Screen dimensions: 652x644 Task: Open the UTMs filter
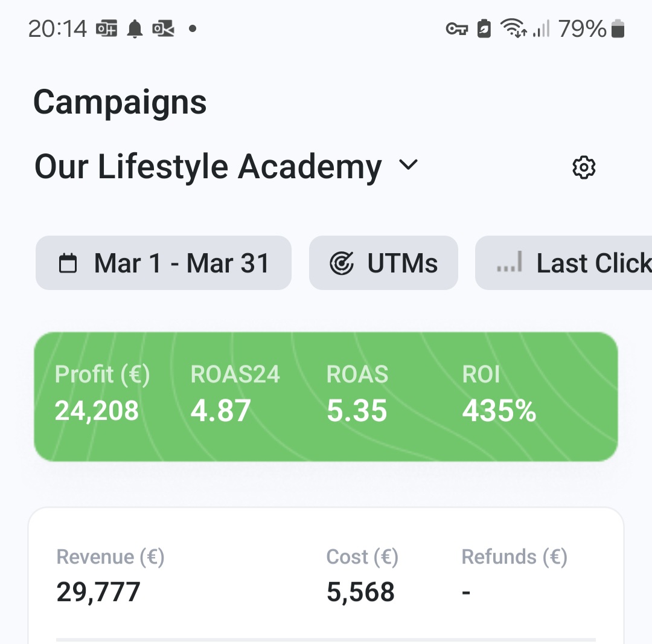coord(384,263)
